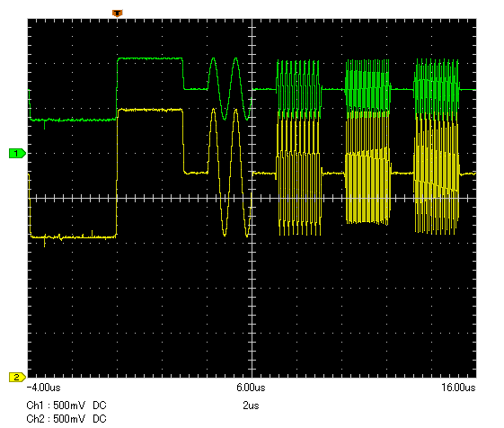Image resolution: width=504 pixels, height=428 pixels.
Task: Select the yellow channel 2 ground marker
Action: coord(17,377)
